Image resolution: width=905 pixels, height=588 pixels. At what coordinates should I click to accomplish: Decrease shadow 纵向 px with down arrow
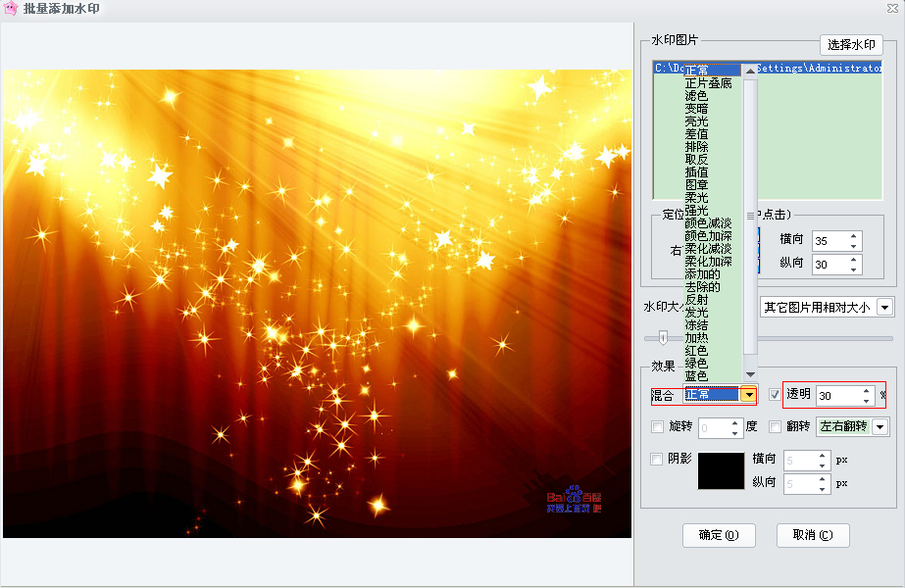click(822, 489)
